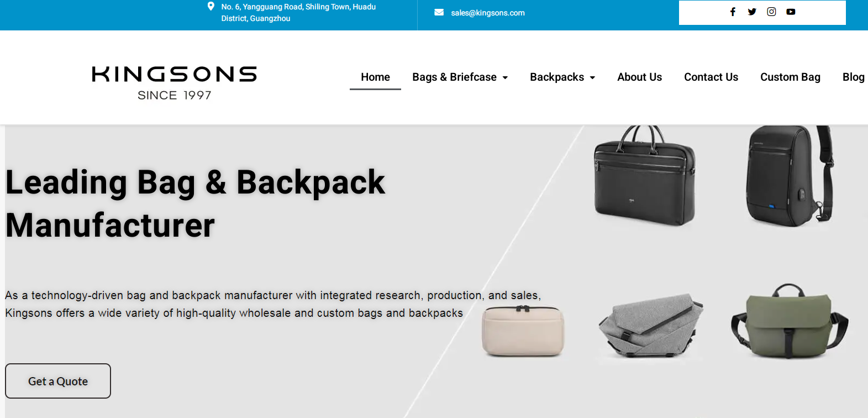Click the Kingsons Since 1997 logo
This screenshot has width=868, height=418.
click(x=174, y=83)
